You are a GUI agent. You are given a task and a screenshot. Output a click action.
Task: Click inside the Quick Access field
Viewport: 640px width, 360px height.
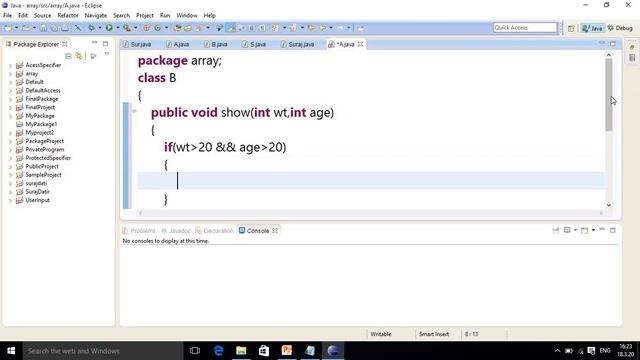point(524,27)
